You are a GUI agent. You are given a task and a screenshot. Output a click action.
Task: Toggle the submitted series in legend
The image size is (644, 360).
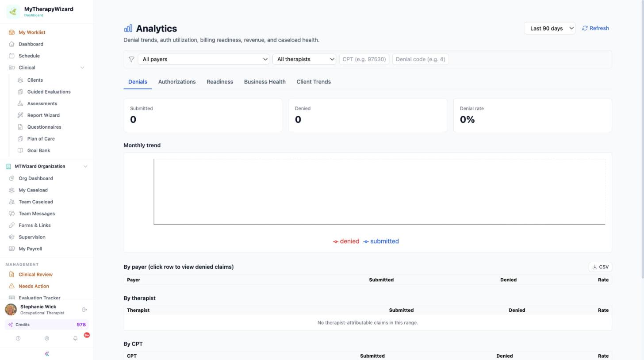(381, 241)
